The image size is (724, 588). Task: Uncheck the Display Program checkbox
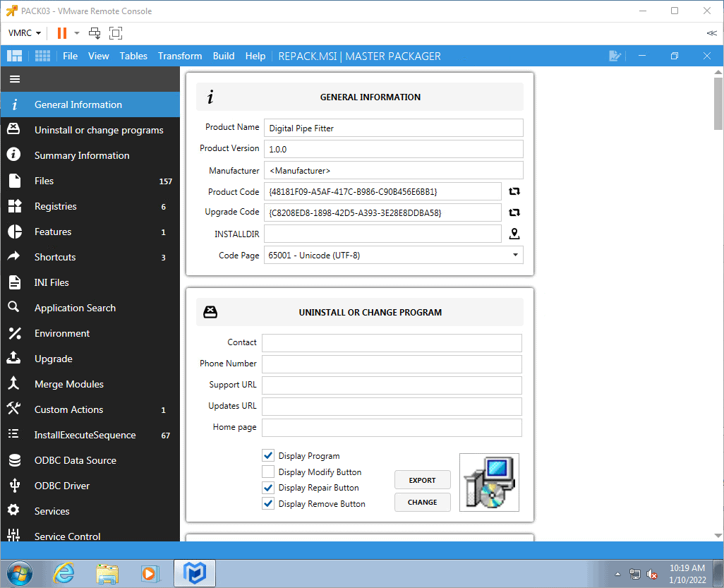(x=268, y=455)
